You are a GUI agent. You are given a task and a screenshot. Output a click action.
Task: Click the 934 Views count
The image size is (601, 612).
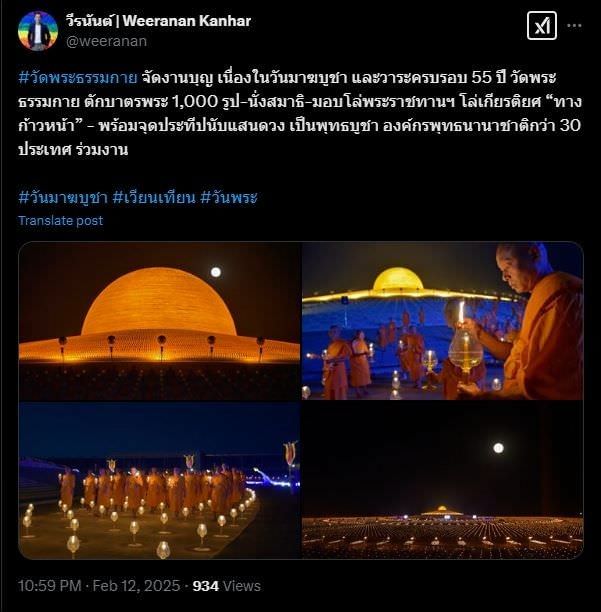(227, 586)
